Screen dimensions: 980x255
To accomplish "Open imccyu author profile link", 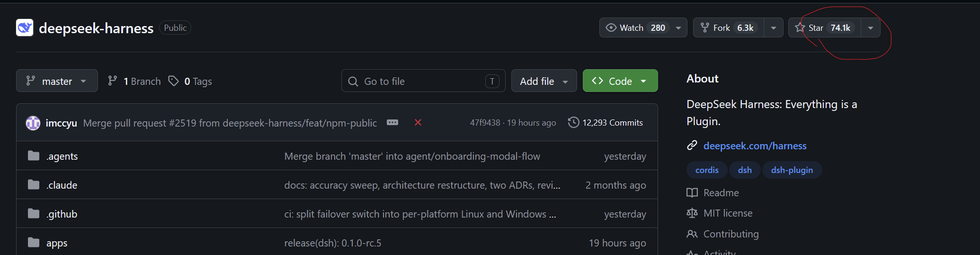I will point(61,123).
